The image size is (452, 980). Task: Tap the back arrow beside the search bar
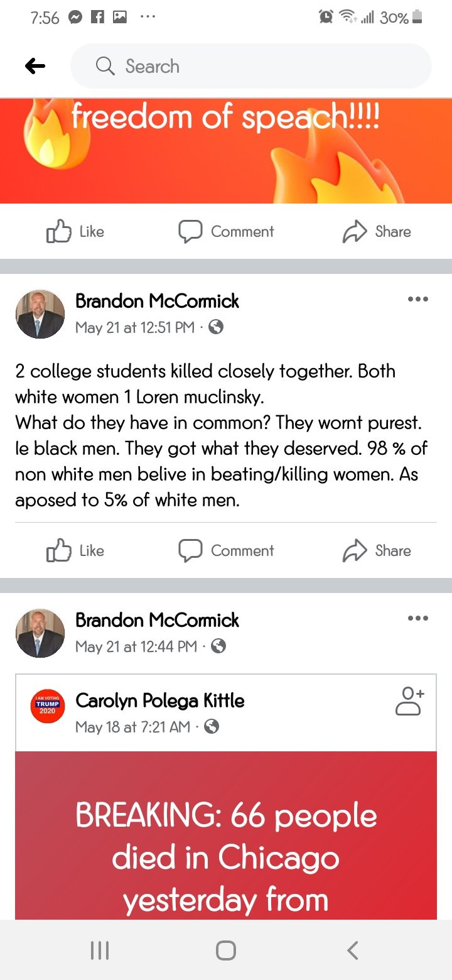(35, 66)
